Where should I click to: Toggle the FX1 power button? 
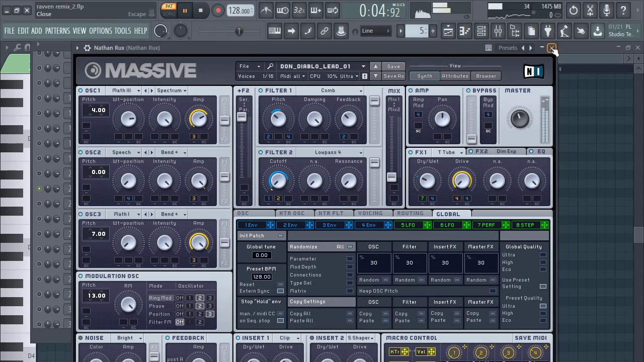(x=411, y=152)
